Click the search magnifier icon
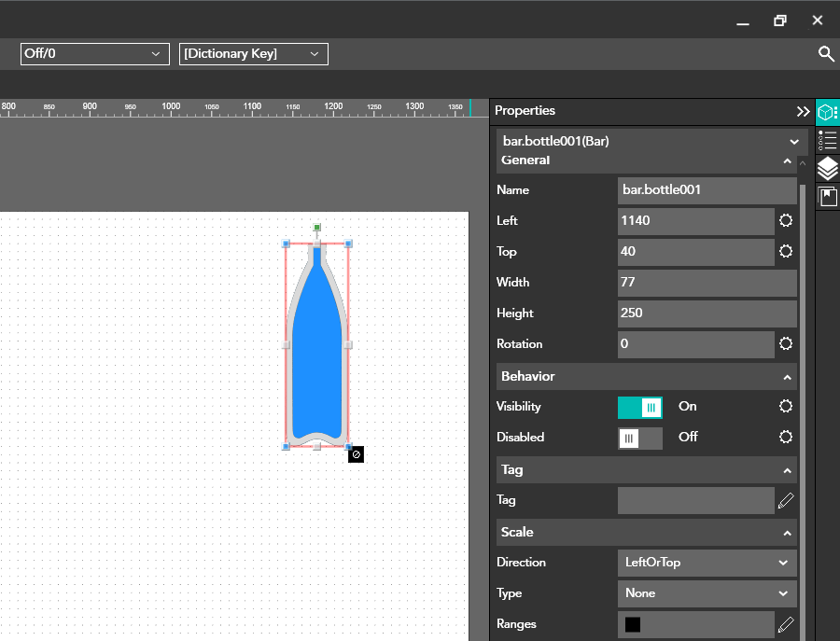The width and height of the screenshot is (840, 641). pyautogui.click(x=826, y=54)
